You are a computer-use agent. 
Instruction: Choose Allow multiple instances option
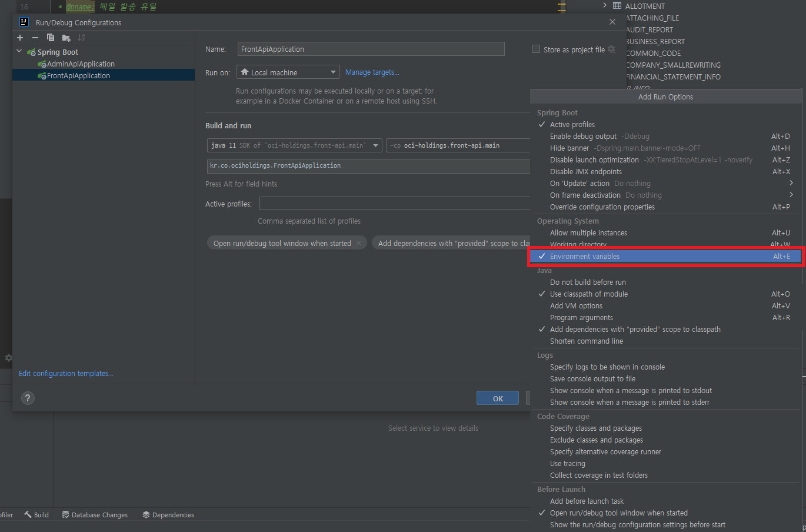588,233
